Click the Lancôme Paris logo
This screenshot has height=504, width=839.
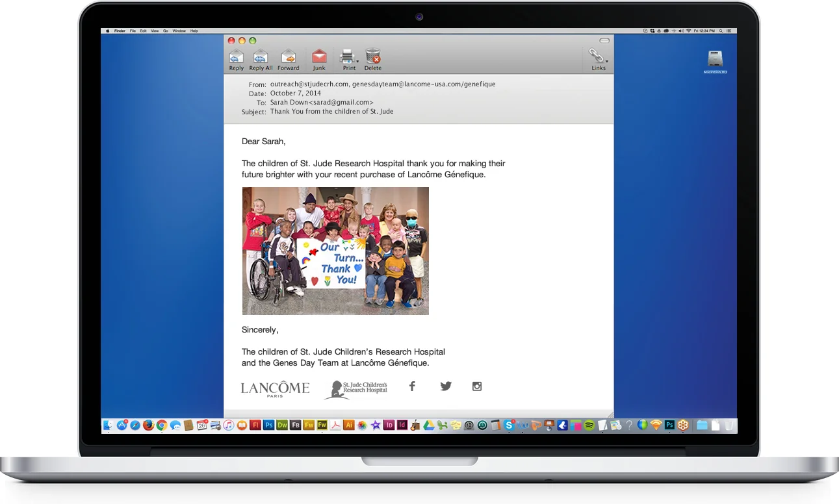[x=275, y=389]
